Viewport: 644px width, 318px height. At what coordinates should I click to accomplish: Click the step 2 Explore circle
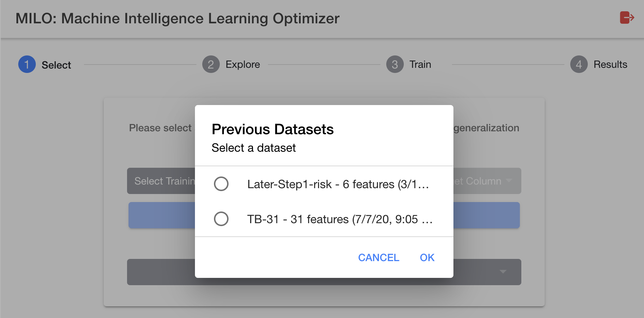pyautogui.click(x=211, y=65)
